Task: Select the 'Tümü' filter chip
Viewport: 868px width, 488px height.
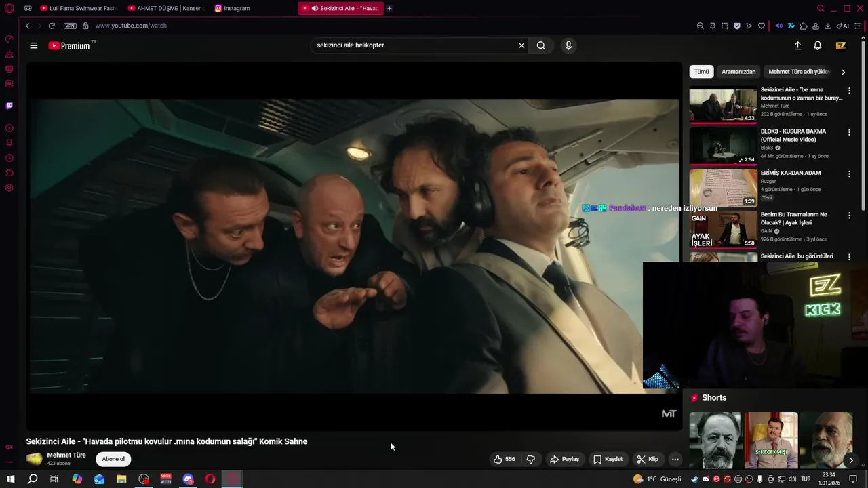Action: pyautogui.click(x=701, y=71)
